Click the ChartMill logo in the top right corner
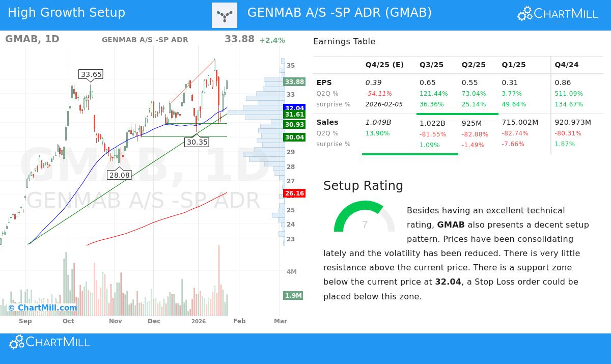 coord(557,14)
